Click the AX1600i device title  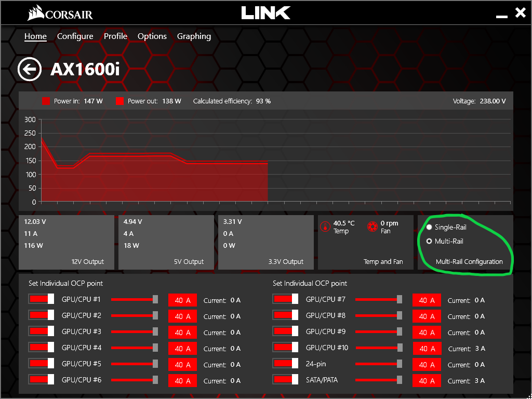(x=85, y=70)
